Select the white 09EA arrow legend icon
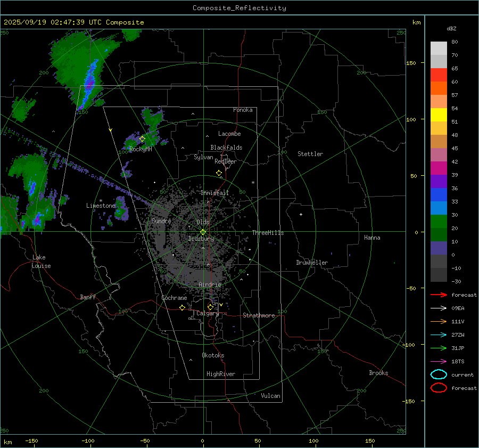This screenshot has width=479, height=448. [439, 308]
